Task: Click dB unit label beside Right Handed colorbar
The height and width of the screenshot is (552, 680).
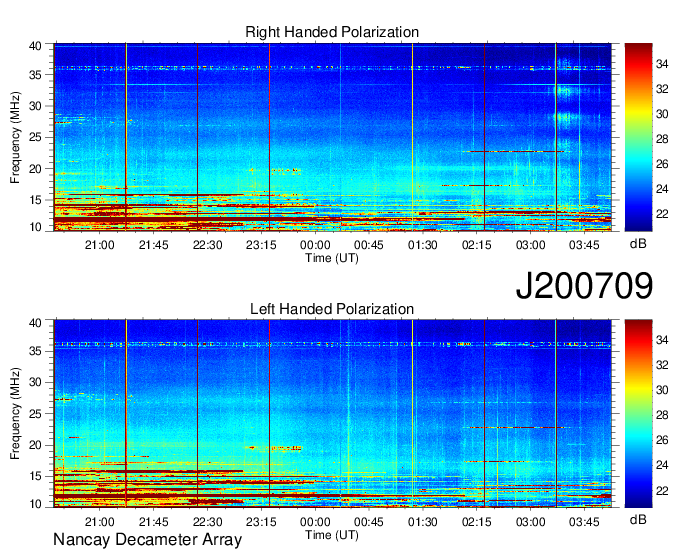Action: click(638, 243)
